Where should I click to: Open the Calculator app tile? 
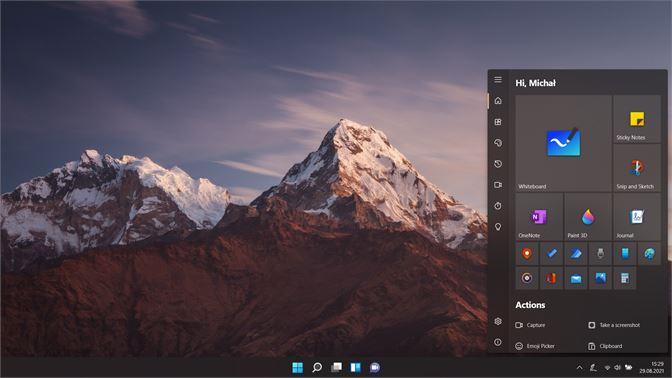point(624,278)
